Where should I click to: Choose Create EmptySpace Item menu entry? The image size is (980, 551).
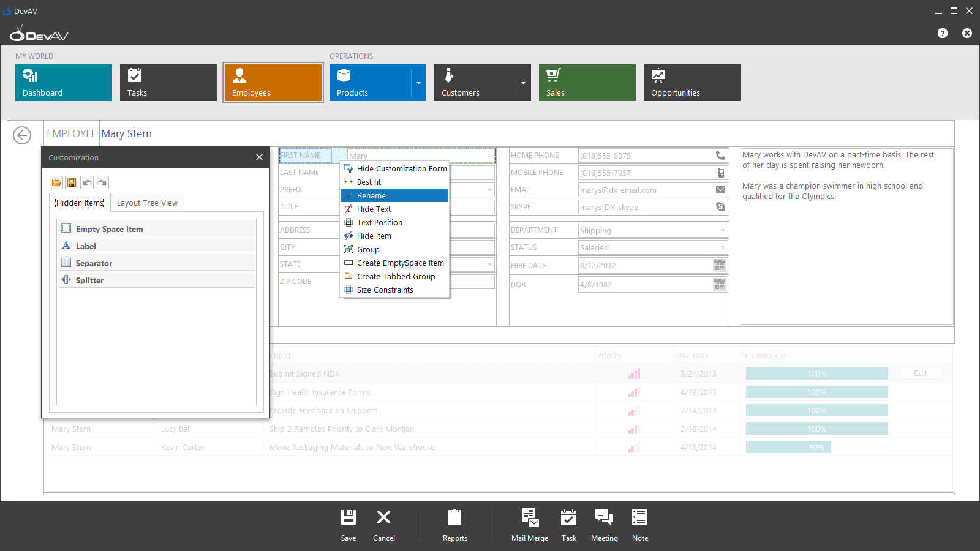395,263
